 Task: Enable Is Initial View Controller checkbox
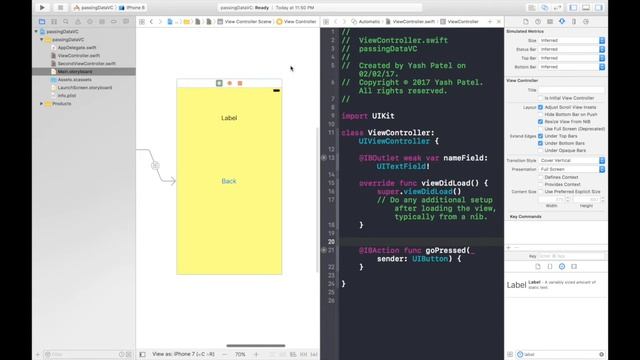tap(540, 98)
